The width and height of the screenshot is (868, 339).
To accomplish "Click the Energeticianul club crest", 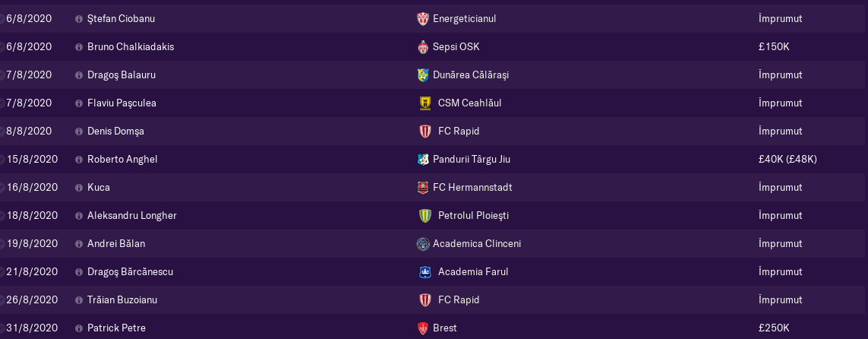I will point(423,19).
